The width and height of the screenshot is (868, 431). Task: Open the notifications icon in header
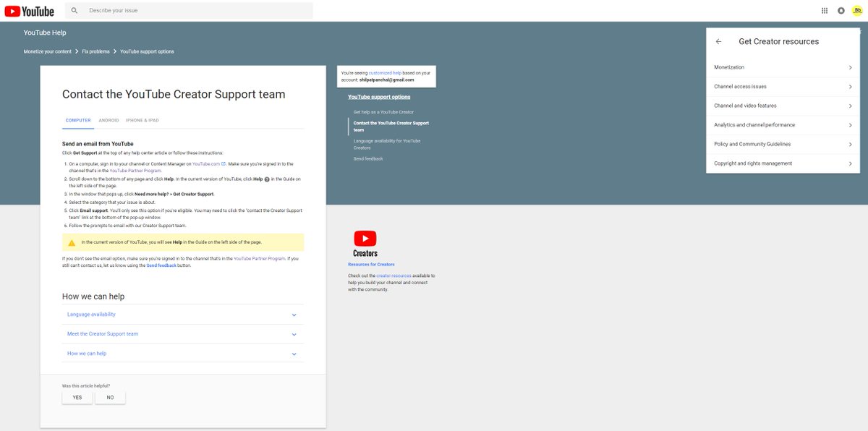click(841, 11)
